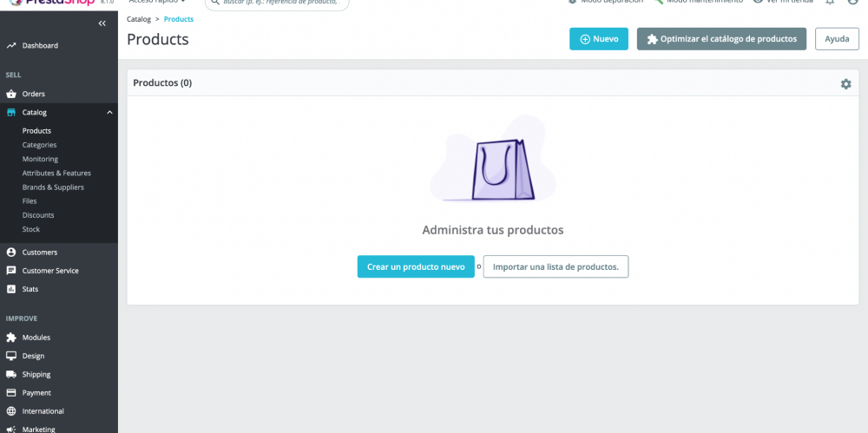
Task: Click the Shipping truck icon
Action: pyautogui.click(x=11, y=374)
